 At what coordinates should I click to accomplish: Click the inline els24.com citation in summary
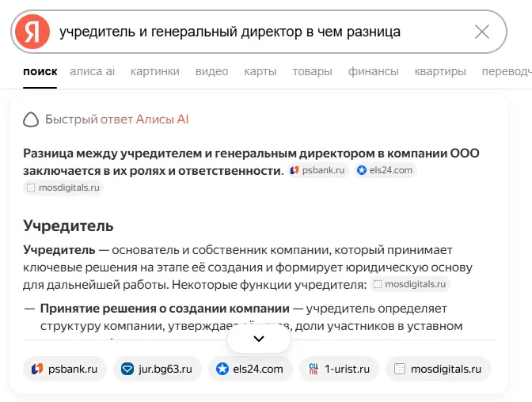385,170
